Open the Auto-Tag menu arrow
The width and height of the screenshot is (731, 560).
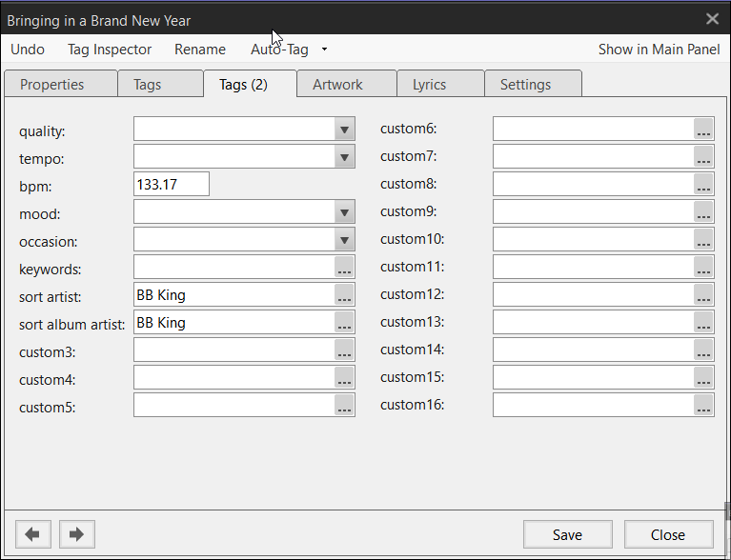324,50
